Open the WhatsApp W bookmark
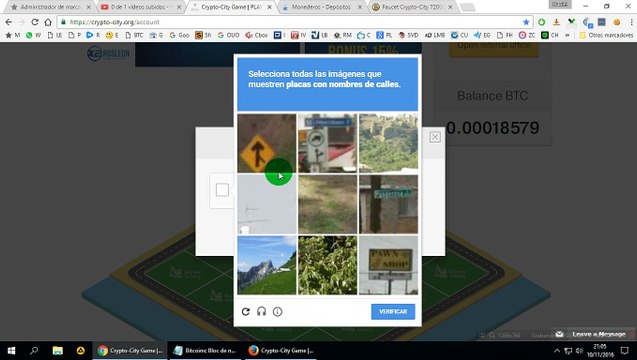 click(x=33, y=35)
